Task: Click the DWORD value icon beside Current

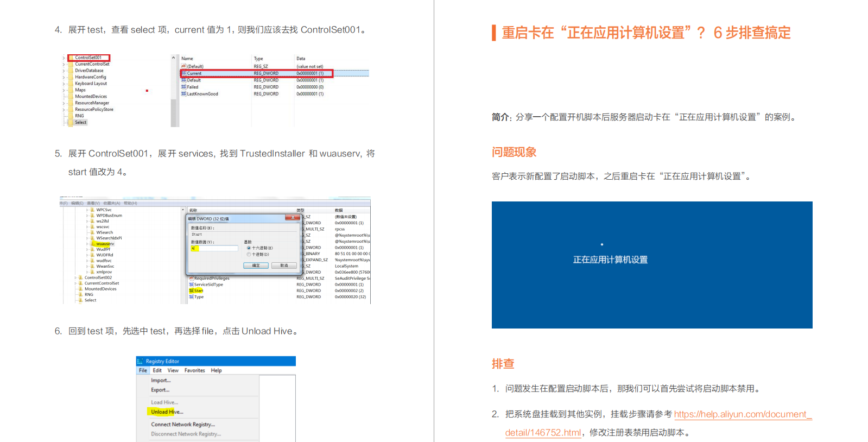Action: [184, 73]
